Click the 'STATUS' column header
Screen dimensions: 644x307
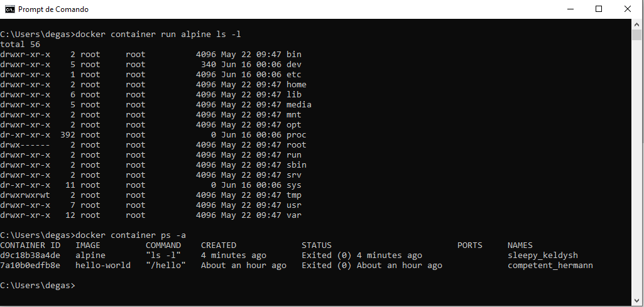tap(317, 245)
